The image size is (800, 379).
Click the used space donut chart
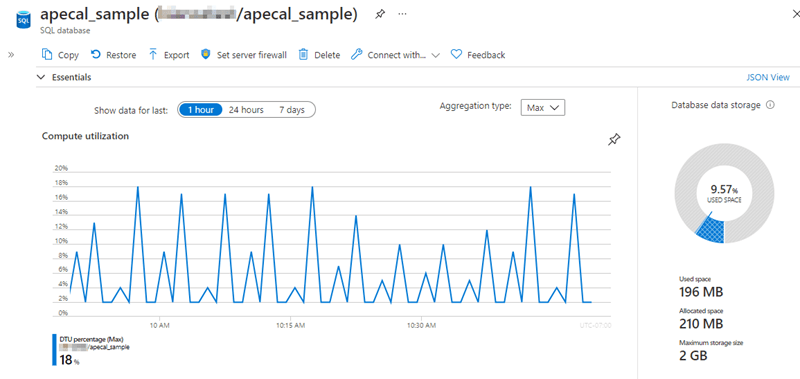pos(724,193)
